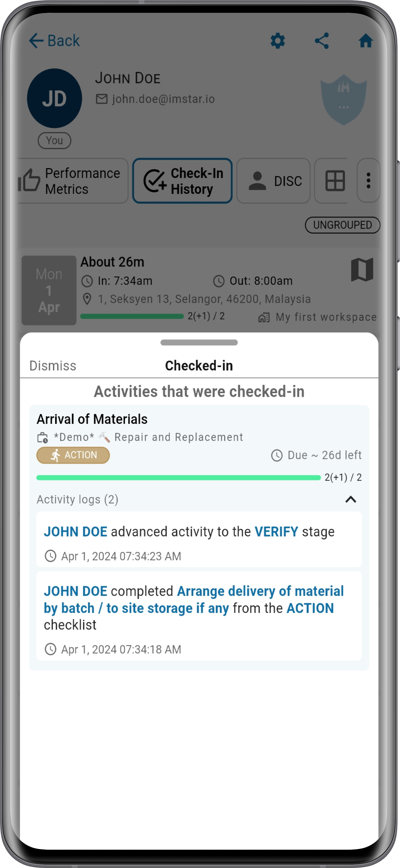
Task: Switch to the Performance Metrics tab
Action: pos(73,181)
